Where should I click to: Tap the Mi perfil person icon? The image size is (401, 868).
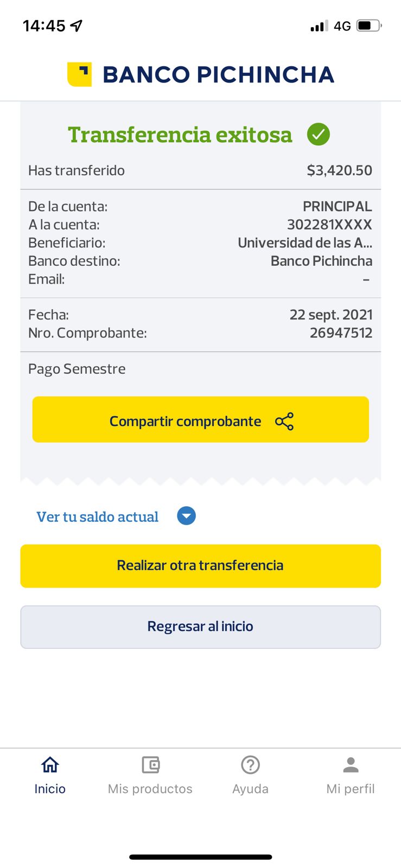coord(351,765)
